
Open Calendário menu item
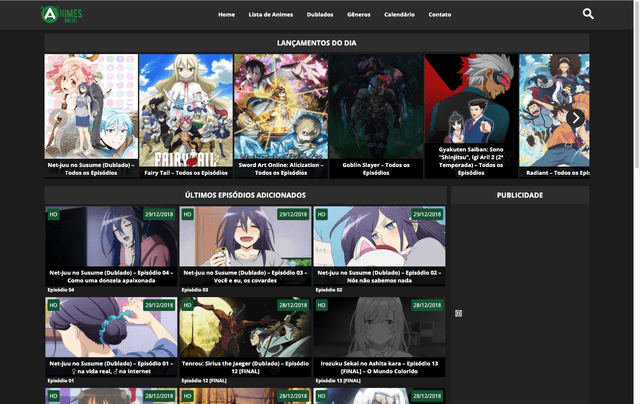coord(399,14)
